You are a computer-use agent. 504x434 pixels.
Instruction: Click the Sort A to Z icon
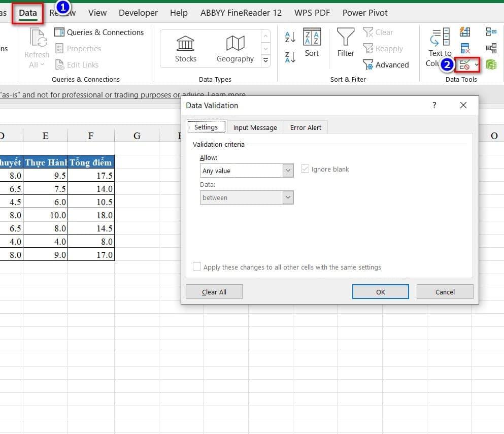pyautogui.click(x=290, y=37)
